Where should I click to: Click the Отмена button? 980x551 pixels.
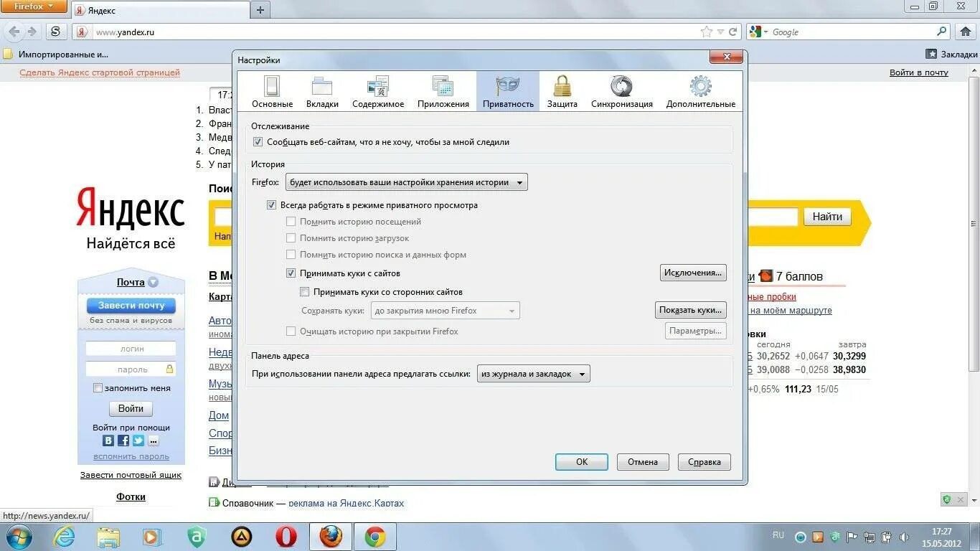[643, 462]
